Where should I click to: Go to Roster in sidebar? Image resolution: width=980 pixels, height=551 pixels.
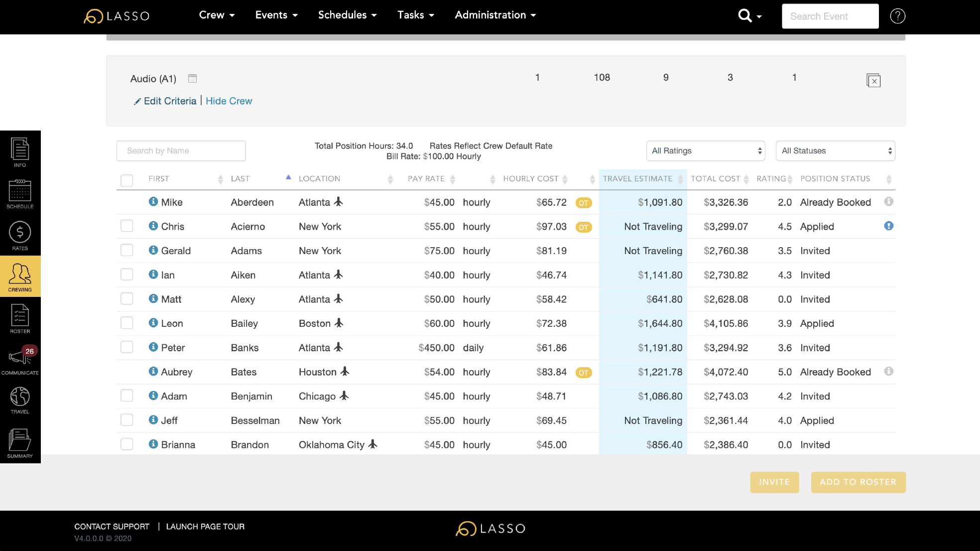pyautogui.click(x=20, y=318)
